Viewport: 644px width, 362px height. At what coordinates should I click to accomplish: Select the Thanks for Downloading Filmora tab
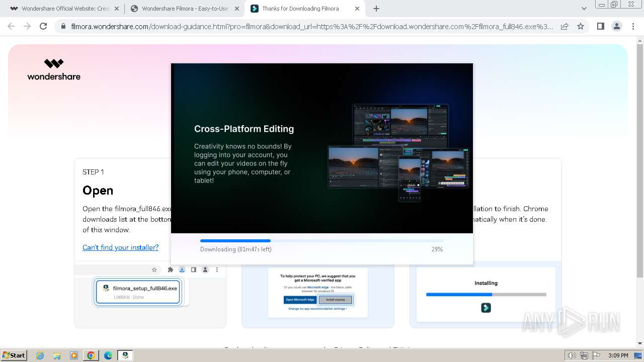pos(305,9)
